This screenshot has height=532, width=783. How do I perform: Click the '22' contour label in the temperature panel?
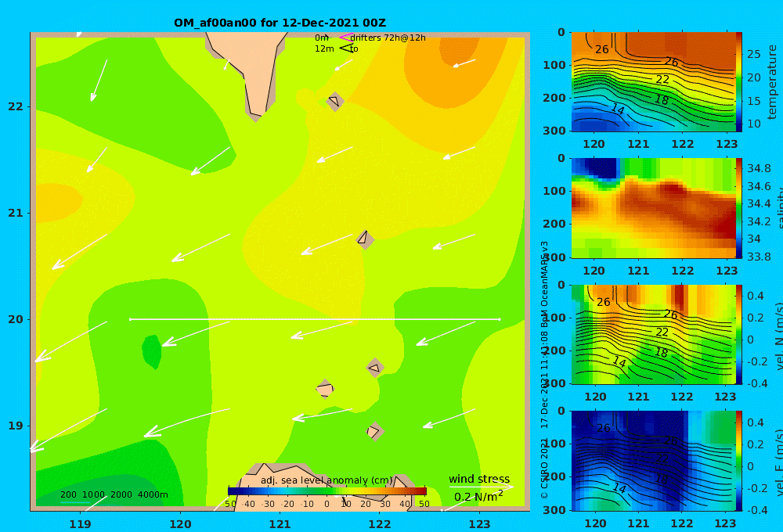coord(662,79)
